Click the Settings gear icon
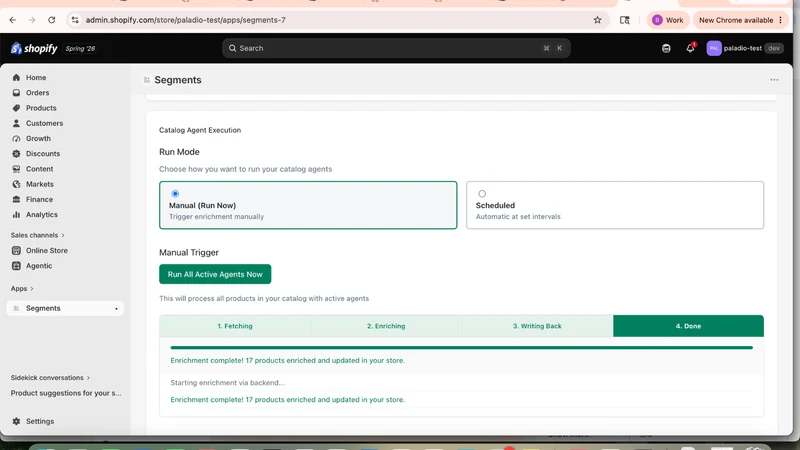The image size is (800, 450). (x=16, y=421)
